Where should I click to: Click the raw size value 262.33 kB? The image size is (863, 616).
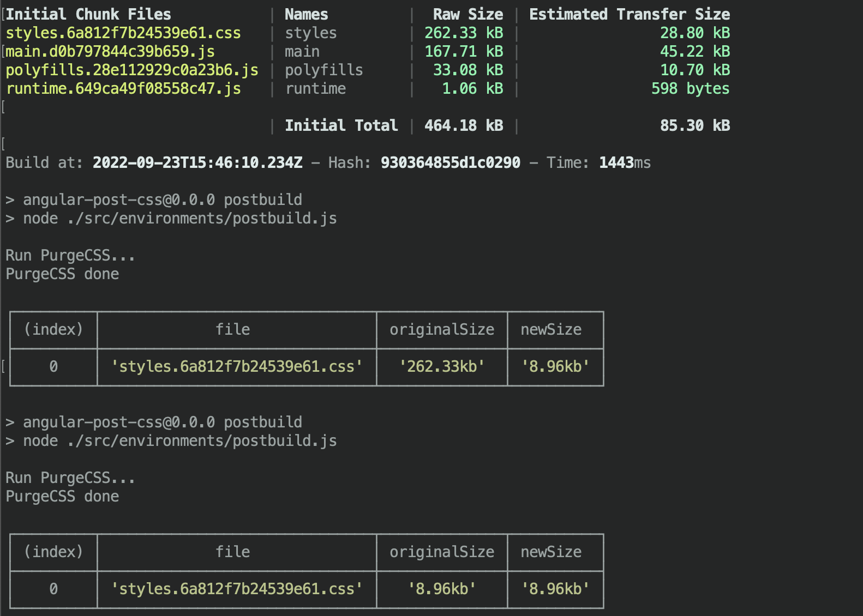point(464,33)
